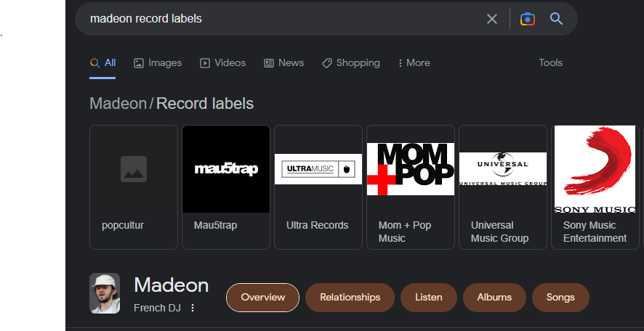The width and height of the screenshot is (644, 331).
Task: Open the Relationships chip
Action: pos(350,298)
